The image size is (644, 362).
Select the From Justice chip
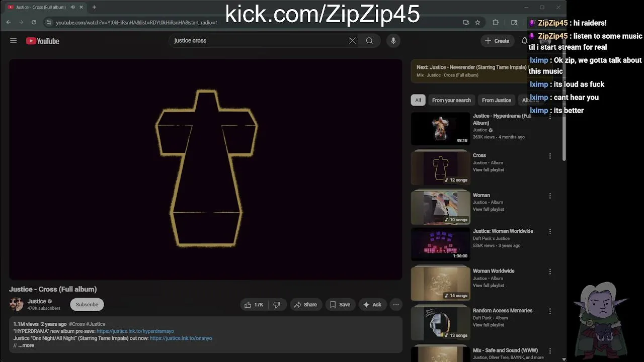point(496,100)
